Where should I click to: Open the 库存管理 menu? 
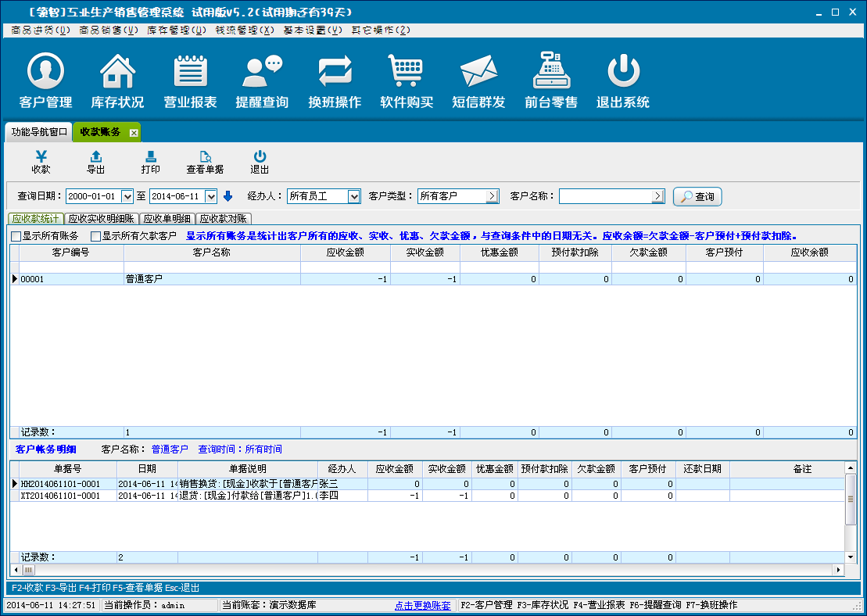pos(177,30)
